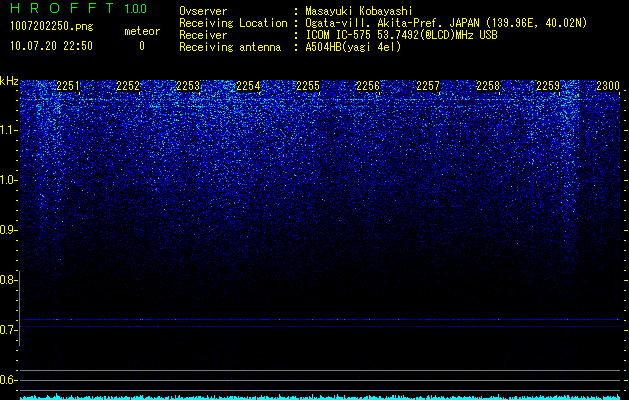Click the cyan signal level strip at bottom

(320, 397)
